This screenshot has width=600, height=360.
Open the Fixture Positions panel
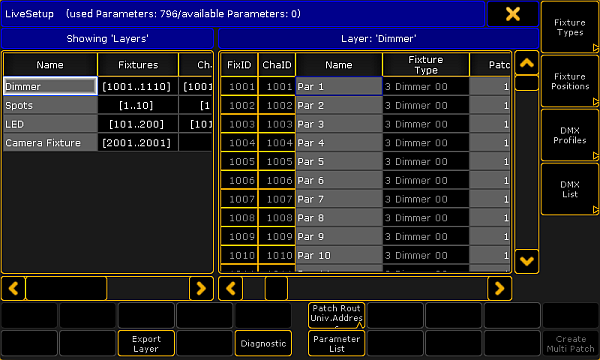click(x=570, y=81)
